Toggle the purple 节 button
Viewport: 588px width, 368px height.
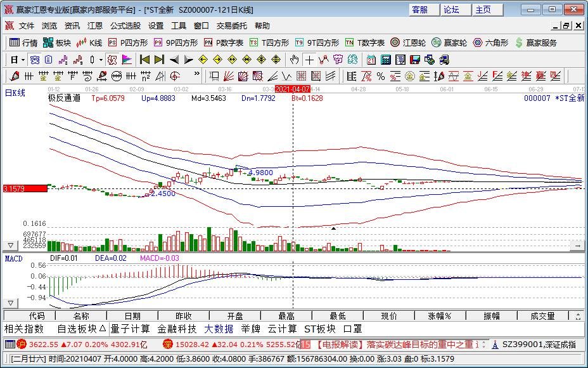(x=338, y=60)
